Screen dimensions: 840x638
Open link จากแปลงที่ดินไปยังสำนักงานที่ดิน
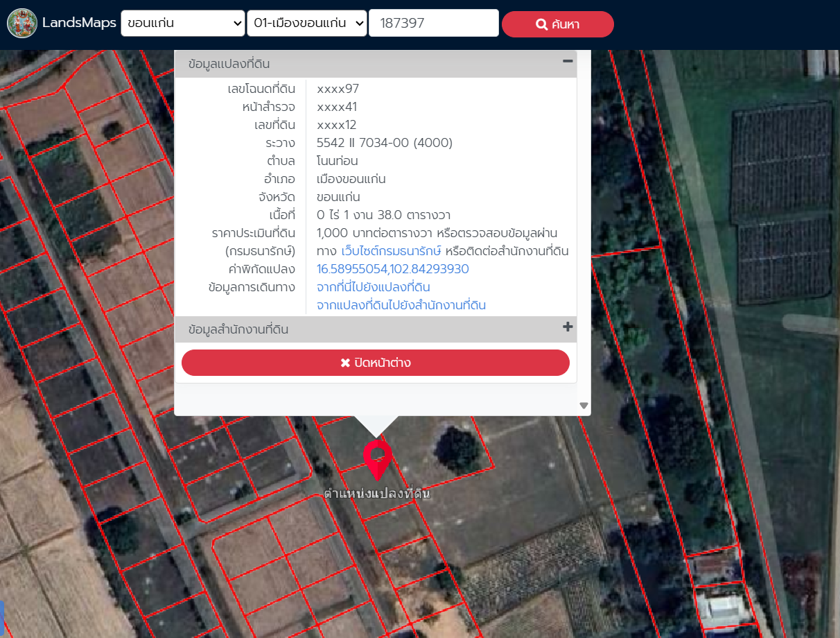401,305
